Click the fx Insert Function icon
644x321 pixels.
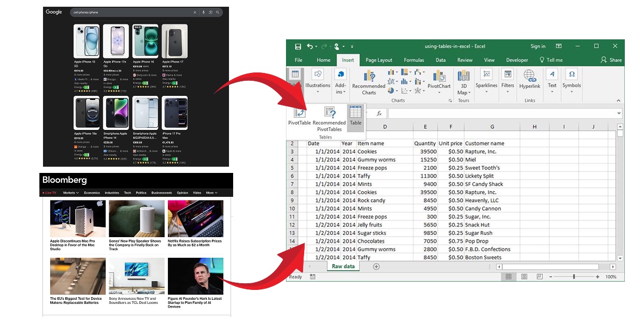[379, 113]
